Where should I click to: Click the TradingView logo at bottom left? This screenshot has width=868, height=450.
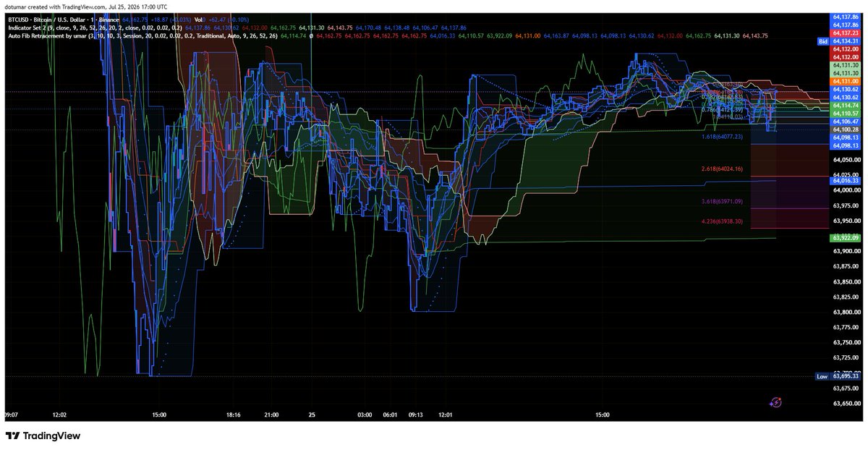point(43,436)
